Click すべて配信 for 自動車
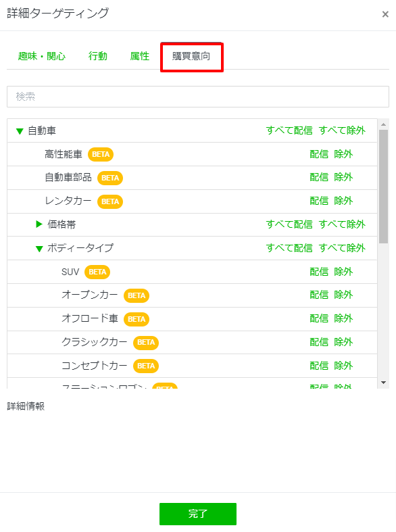Viewport: 396px width, 532px height. coord(289,130)
